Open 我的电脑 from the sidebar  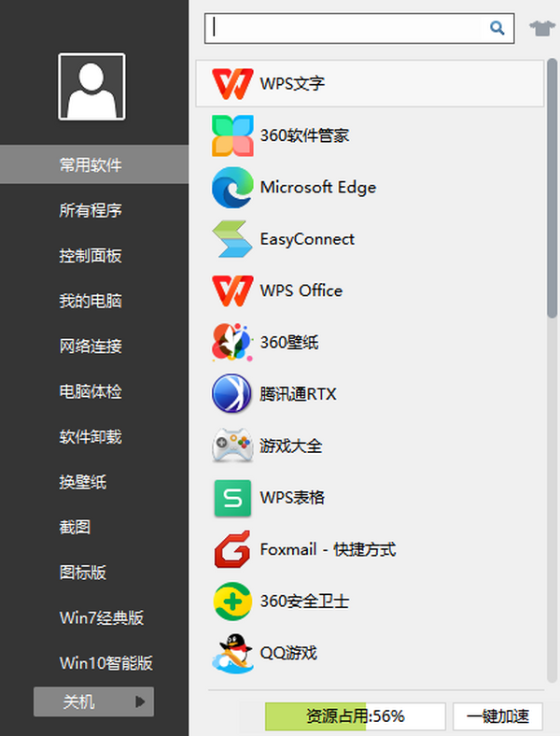[91, 301]
